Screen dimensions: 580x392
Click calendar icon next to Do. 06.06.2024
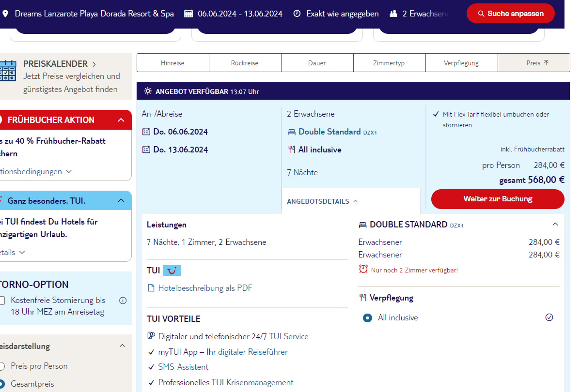pyautogui.click(x=146, y=132)
